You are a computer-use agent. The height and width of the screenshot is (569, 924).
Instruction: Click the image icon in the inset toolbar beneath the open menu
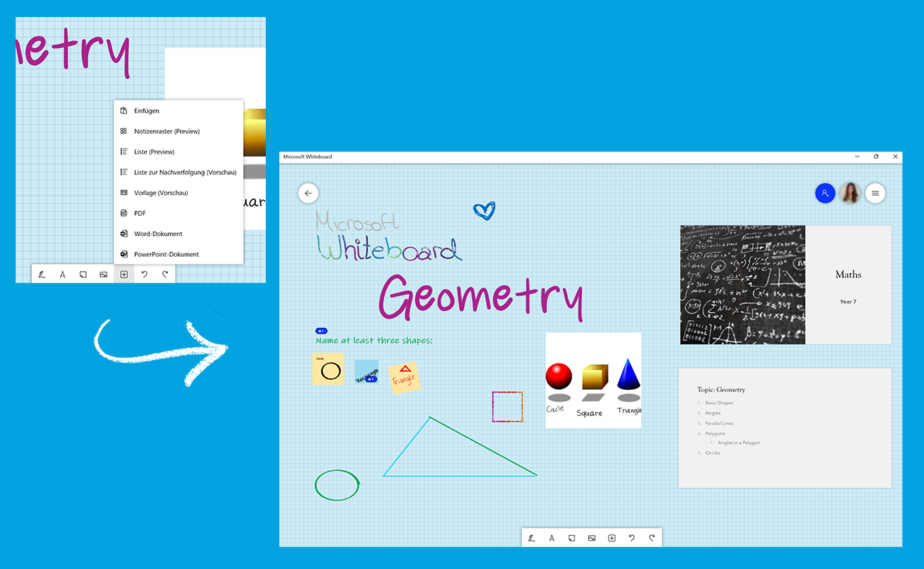[104, 274]
